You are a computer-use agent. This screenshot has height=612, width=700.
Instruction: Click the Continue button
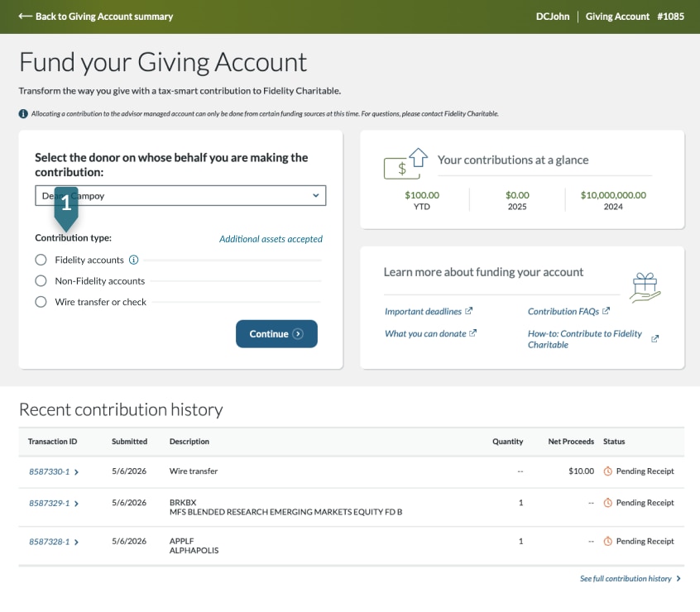tap(276, 333)
